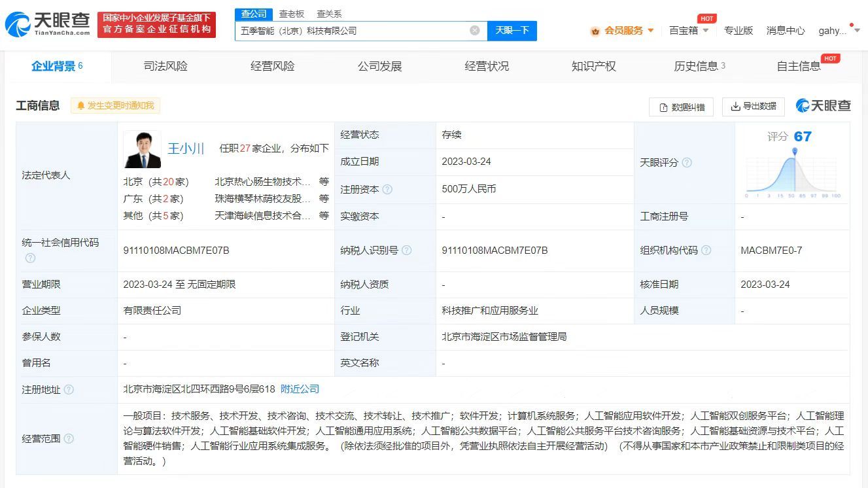Clear the search box with the X icon
Screen dimensions: 868x488
pos(475,30)
